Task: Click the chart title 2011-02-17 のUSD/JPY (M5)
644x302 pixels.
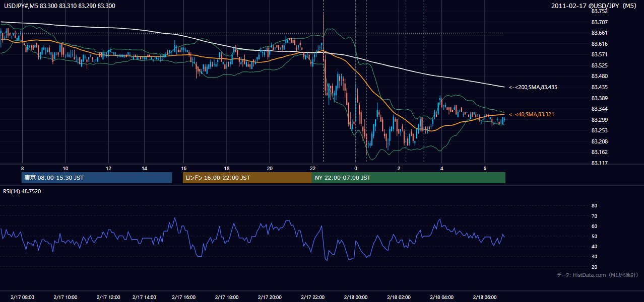Action: tap(595, 6)
